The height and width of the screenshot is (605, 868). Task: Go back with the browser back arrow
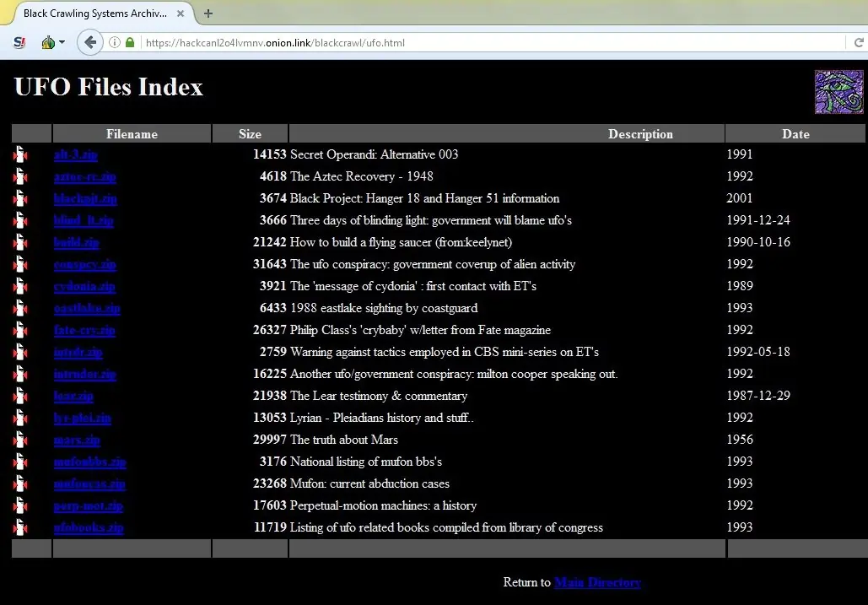90,43
